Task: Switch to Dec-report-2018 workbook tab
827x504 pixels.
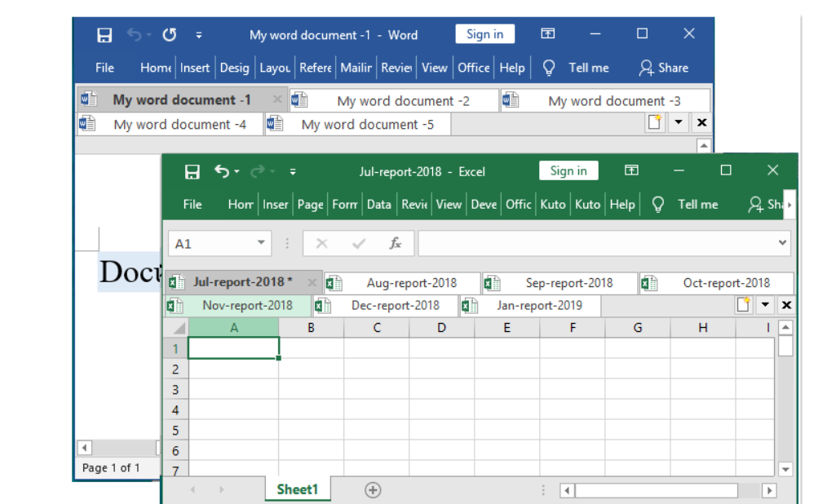Action: pyautogui.click(x=386, y=306)
